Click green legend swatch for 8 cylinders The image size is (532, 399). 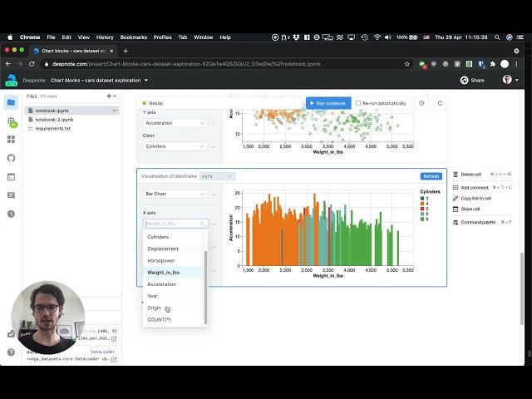422,219
